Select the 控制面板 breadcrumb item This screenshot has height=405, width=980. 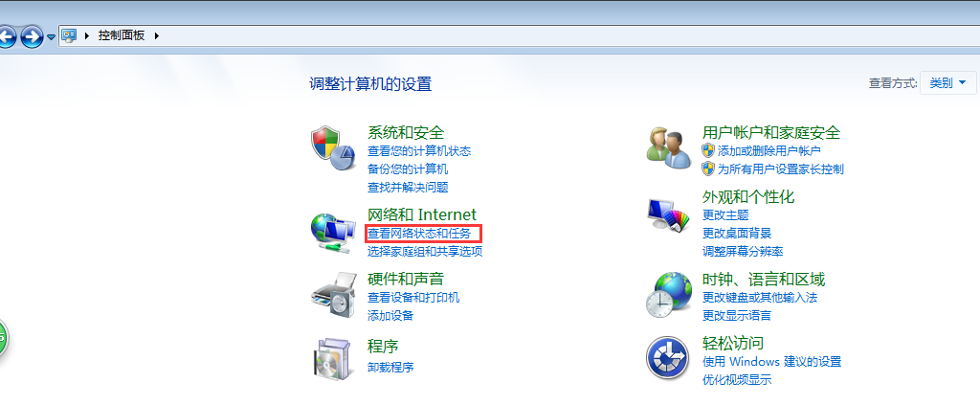[122, 35]
